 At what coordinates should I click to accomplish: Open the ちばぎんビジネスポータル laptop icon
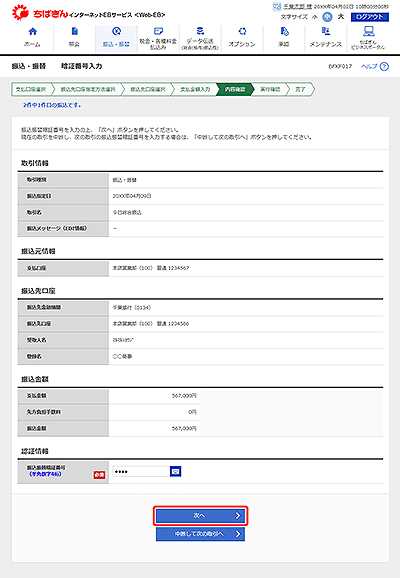pos(368,31)
